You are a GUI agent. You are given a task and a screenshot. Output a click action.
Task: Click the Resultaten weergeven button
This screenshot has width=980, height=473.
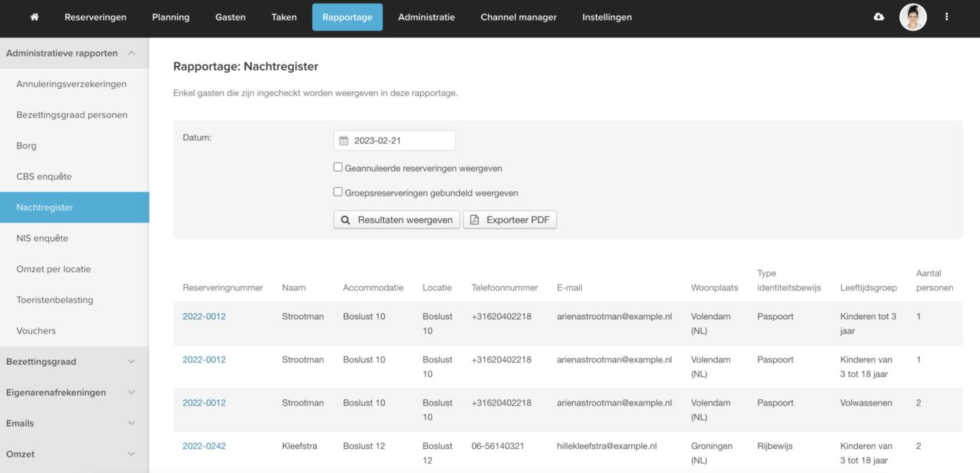[396, 220]
